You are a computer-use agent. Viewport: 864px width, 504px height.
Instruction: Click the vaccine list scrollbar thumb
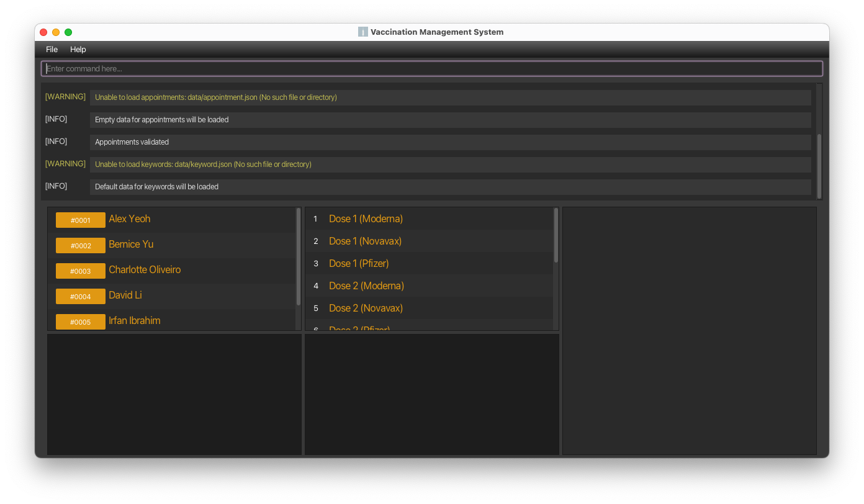(556, 235)
